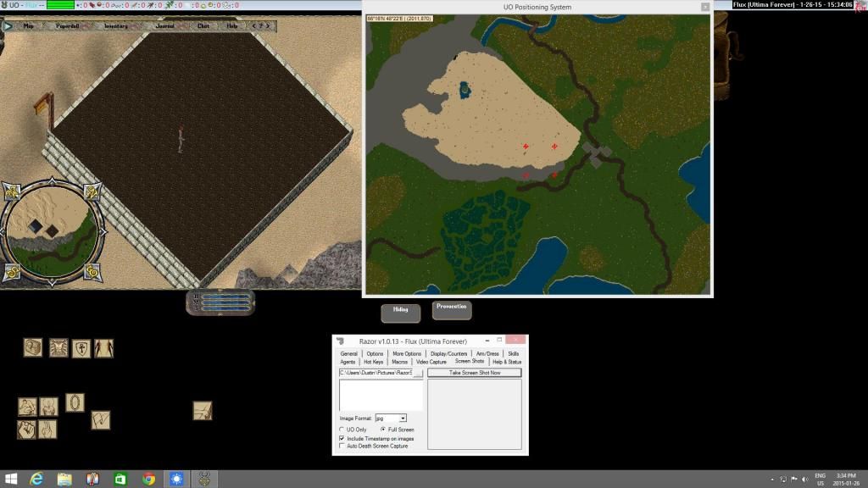The width and height of the screenshot is (868, 488).
Task: Open Windows Store from taskbar
Action: 120,479
